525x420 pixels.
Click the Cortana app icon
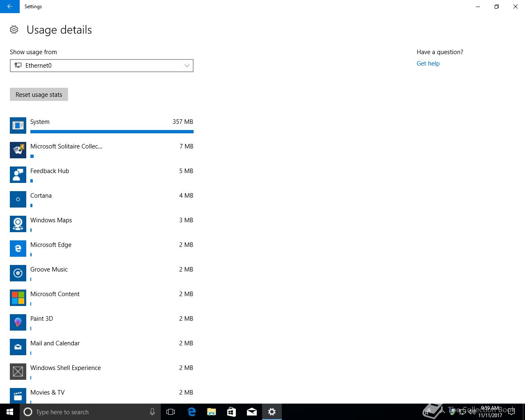[18, 199]
